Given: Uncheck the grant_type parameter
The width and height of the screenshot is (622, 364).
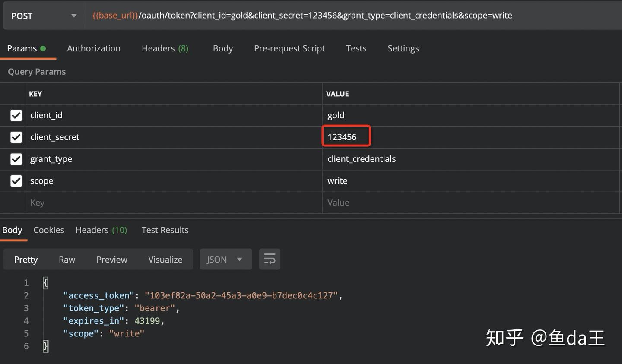Looking at the screenshot, I should [x=16, y=159].
